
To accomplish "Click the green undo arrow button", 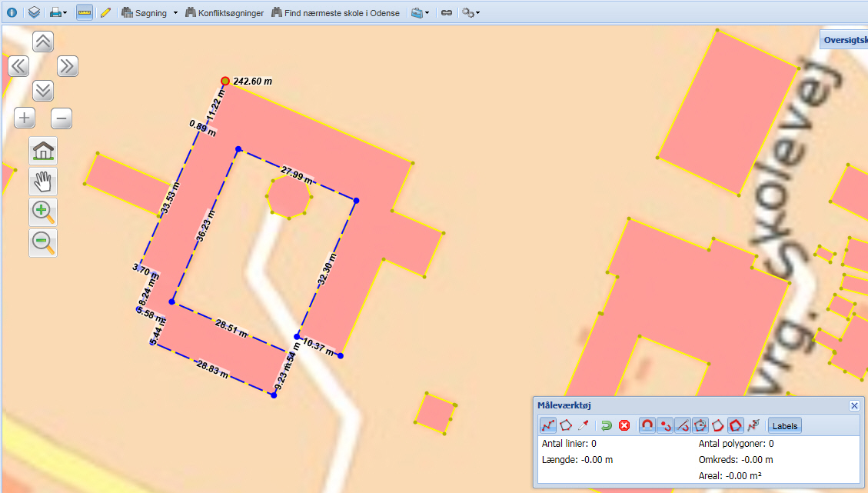I will [606, 425].
